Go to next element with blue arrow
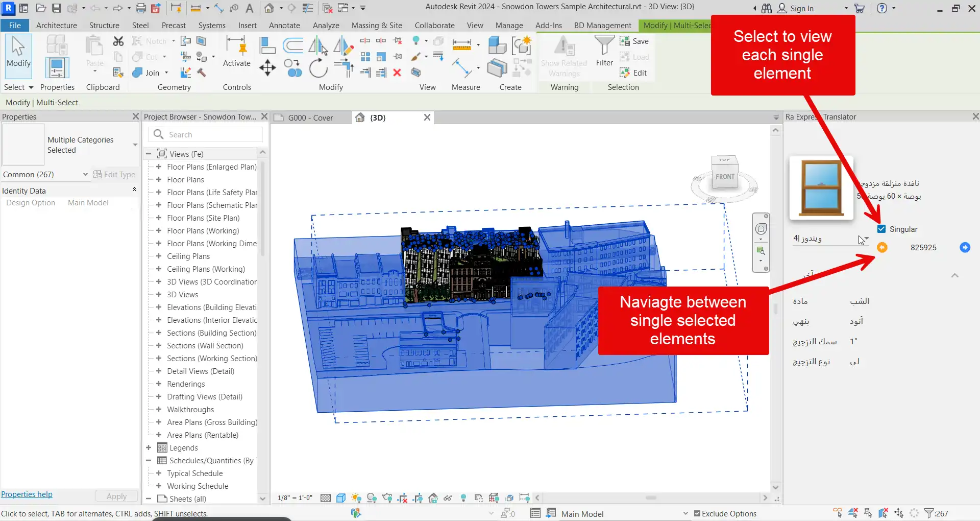 [x=965, y=248]
